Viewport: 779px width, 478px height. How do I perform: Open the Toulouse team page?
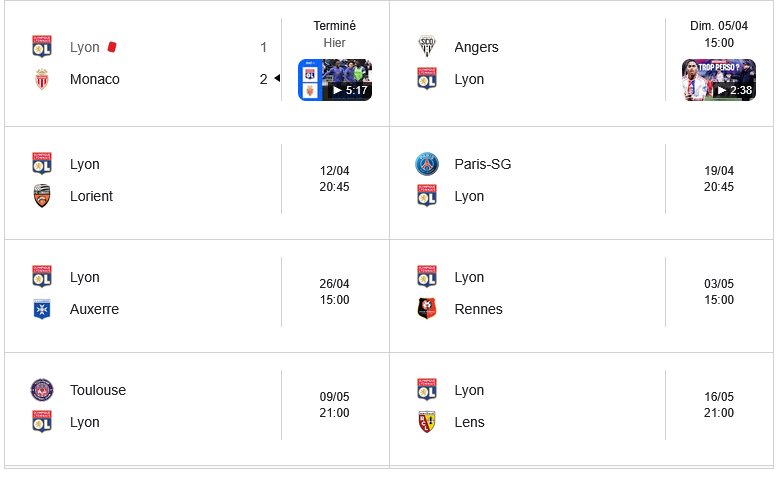(98, 390)
